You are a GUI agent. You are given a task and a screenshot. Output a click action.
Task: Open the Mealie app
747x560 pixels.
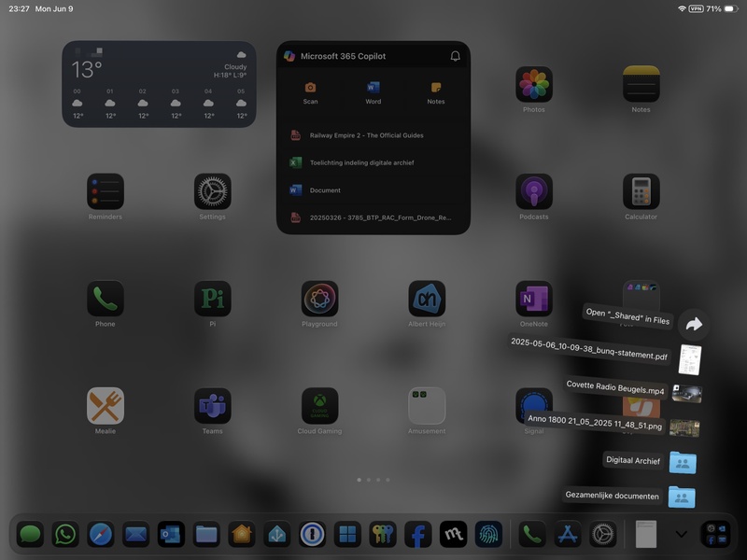106,406
